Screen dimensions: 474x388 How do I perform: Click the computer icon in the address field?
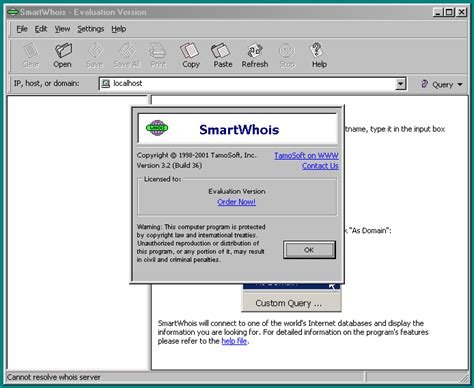[106, 83]
